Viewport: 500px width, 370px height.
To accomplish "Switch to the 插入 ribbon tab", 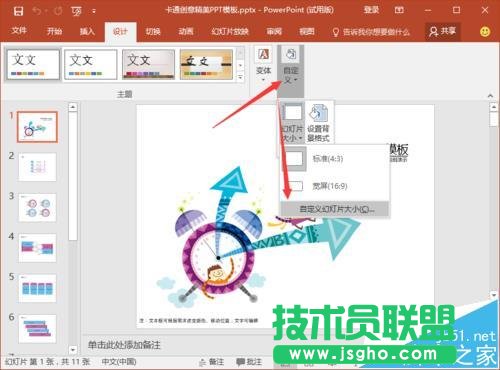I will coord(87,31).
